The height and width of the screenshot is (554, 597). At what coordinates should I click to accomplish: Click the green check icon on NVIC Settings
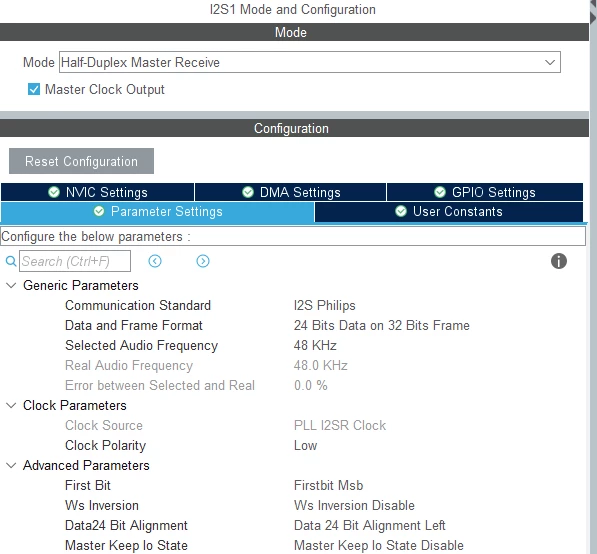tap(54, 192)
